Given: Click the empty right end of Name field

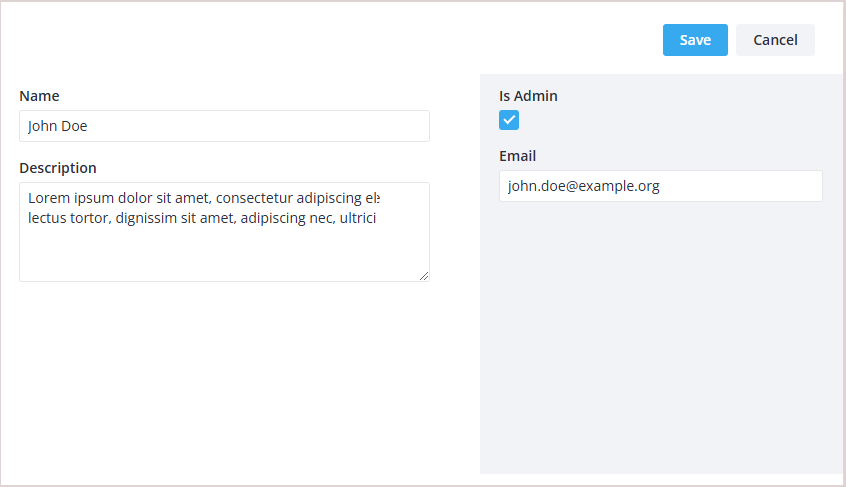Looking at the screenshot, I should 380,126.
